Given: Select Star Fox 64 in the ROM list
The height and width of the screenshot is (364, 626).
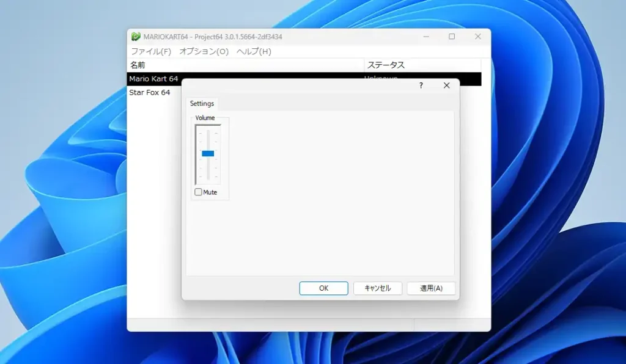Looking at the screenshot, I should click(x=150, y=93).
